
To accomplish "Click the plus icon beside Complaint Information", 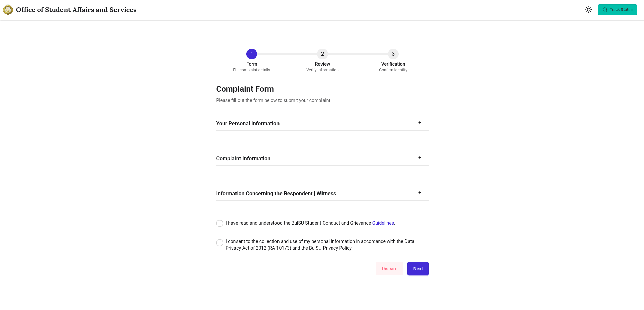I will tap(420, 158).
